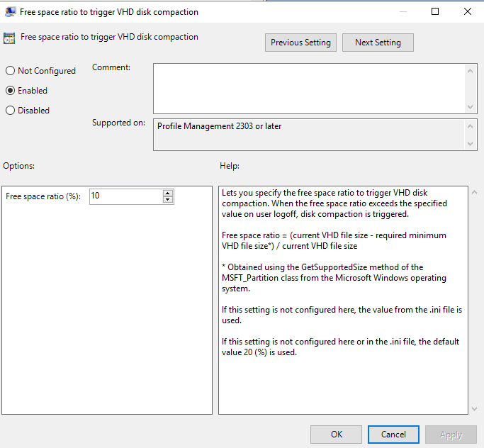Screen dimensions: 484x448
Task: Select the Not Configured radio button
Action: (x=10, y=71)
